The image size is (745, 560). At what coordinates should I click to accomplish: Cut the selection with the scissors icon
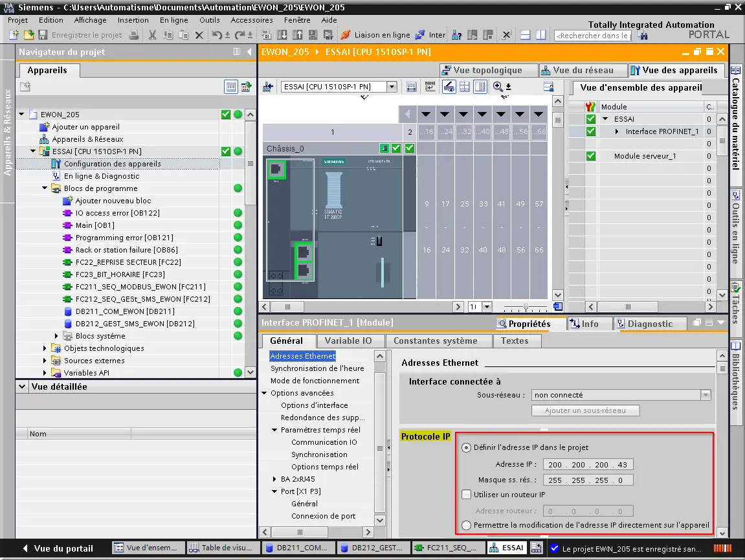pyautogui.click(x=153, y=35)
